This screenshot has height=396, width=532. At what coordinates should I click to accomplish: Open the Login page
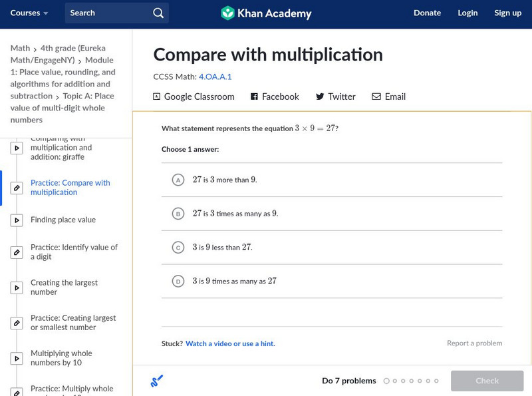tap(467, 13)
